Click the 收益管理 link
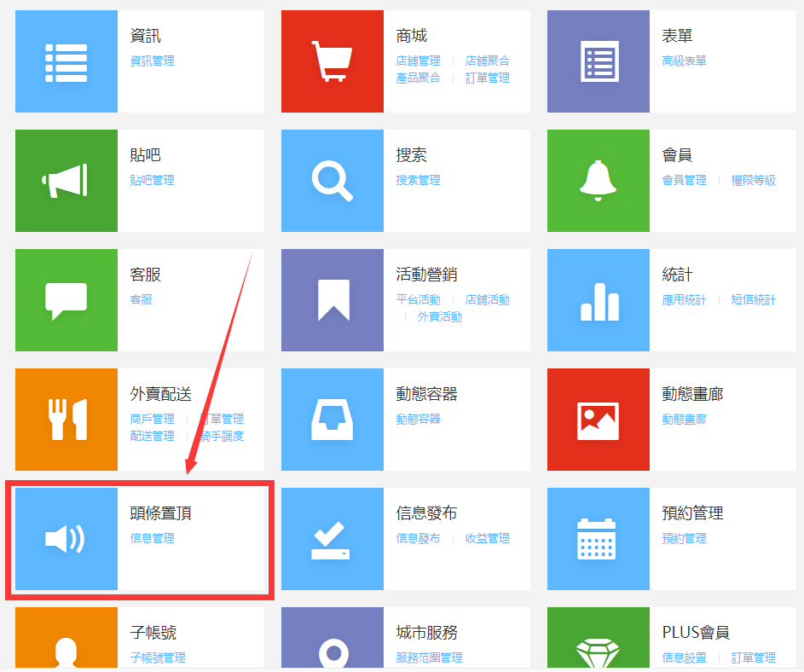Image resolution: width=804 pixels, height=672 pixels. pyautogui.click(x=488, y=538)
